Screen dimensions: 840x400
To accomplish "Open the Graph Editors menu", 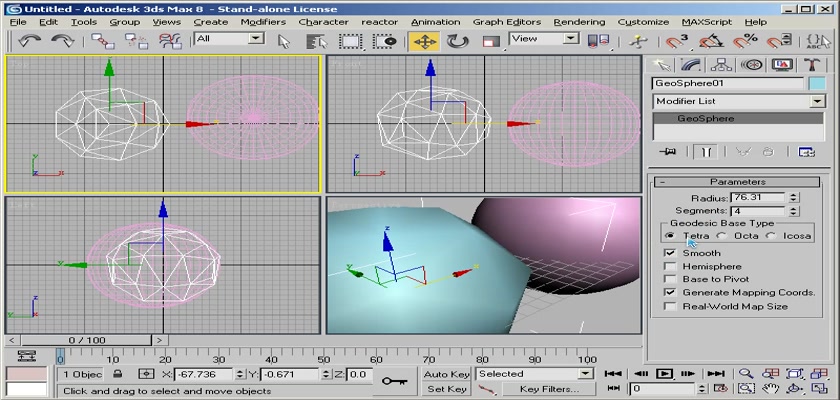I will click(x=507, y=22).
